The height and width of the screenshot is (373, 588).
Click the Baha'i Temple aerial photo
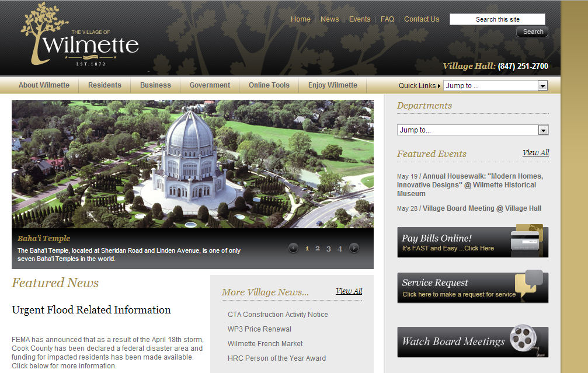[193, 163]
